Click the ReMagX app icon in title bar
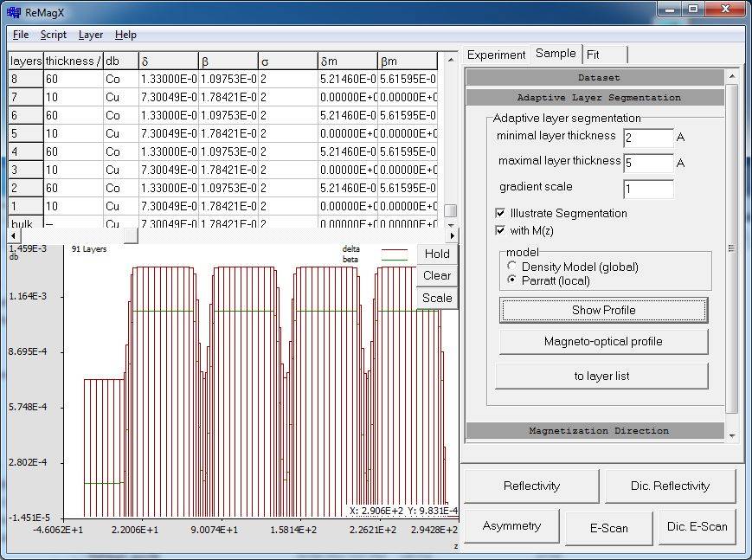This screenshot has height=560, width=752. pos(14,11)
